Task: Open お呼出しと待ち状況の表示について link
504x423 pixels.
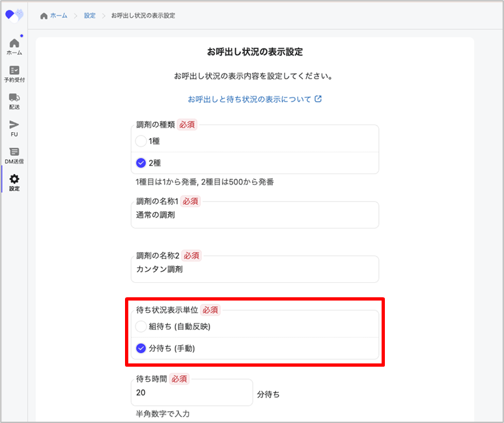Action: pyautogui.click(x=249, y=100)
